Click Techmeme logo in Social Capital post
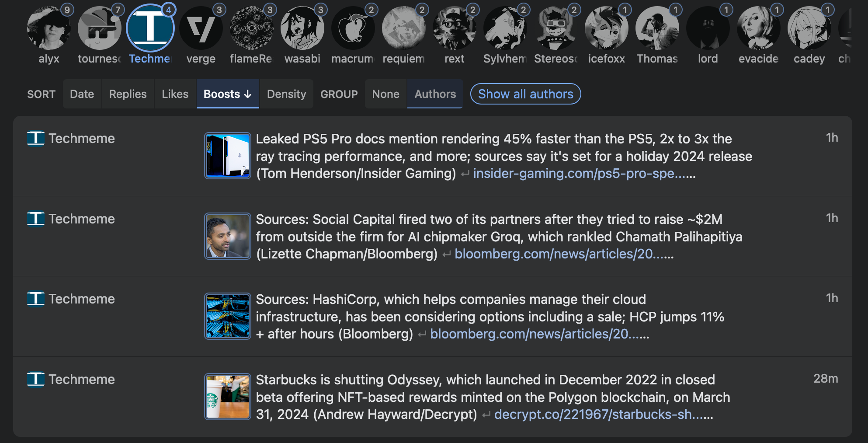The image size is (868, 443). pos(36,219)
